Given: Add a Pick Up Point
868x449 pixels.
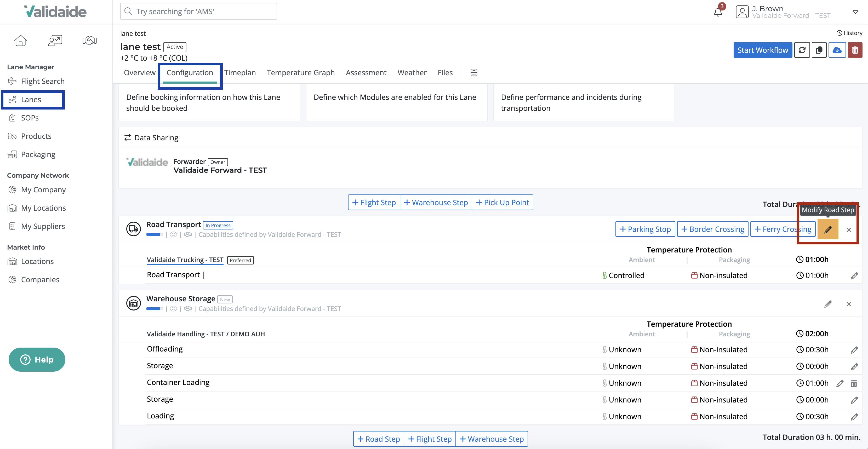Looking at the screenshot, I should [x=503, y=203].
